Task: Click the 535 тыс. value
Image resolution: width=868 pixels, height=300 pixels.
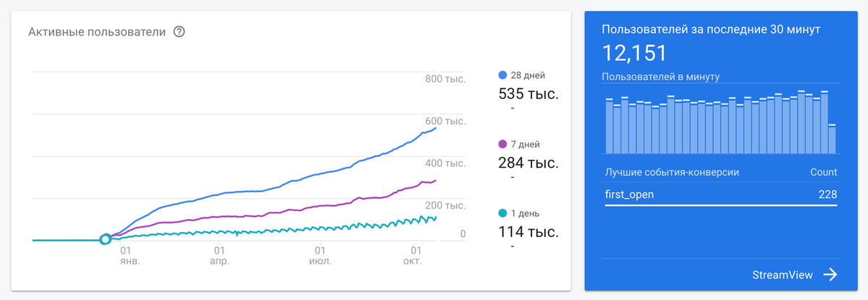Action: pyautogui.click(x=528, y=93)
